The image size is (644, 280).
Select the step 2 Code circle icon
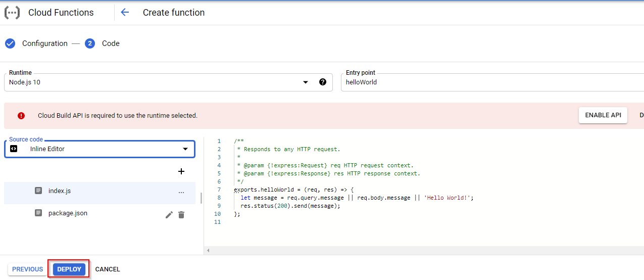coord(90,43)
